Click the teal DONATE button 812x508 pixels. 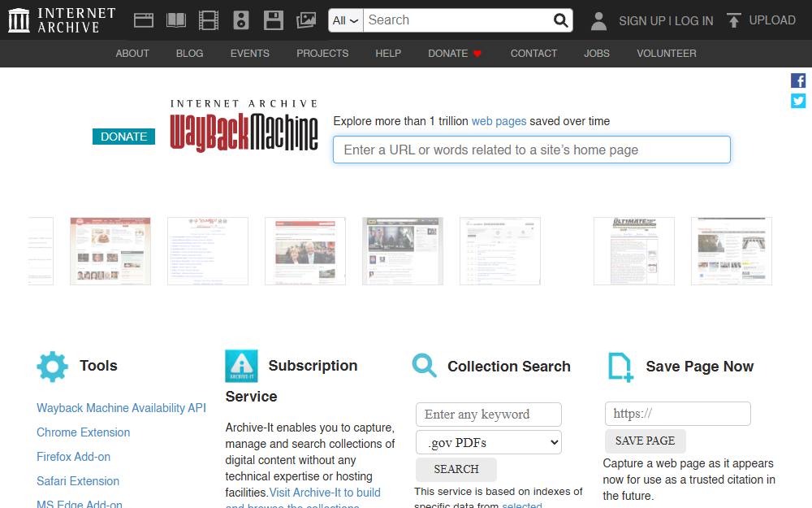click(x=123, y=137)
